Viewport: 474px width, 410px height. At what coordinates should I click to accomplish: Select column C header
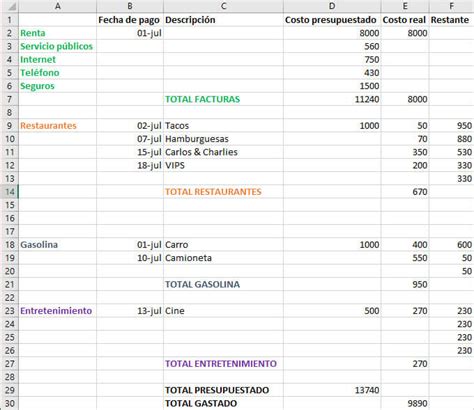tap(223, 6)
